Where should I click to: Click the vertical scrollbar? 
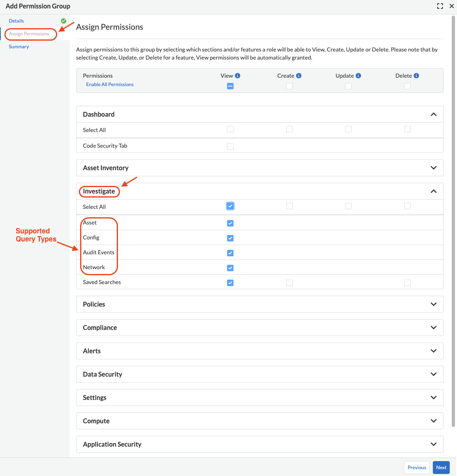pyautogui.click(x=454, y=221)
